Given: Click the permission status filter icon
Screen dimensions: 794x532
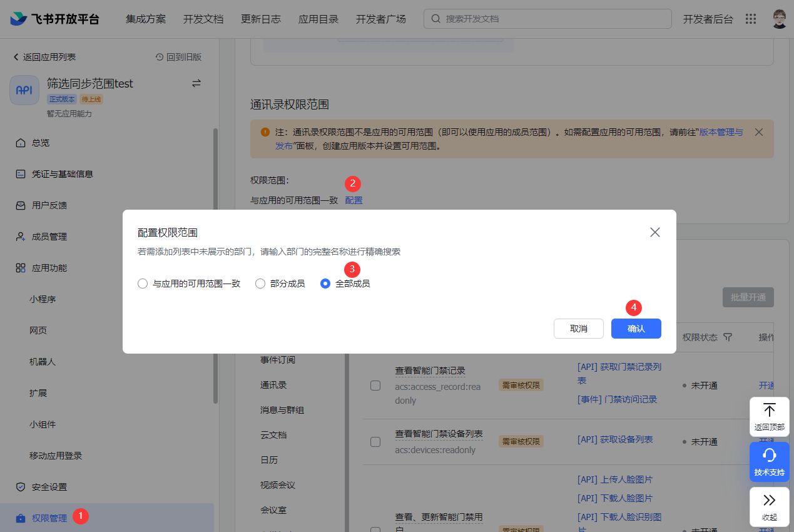Looking at the screenshot, I should 728,337.
